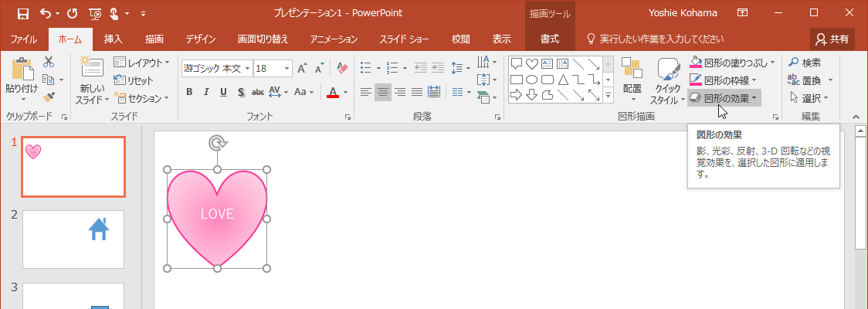This screenshot has width=868, height=309.
Task: Expand font color dropdown arrow
Action: (x=346, y=92)
